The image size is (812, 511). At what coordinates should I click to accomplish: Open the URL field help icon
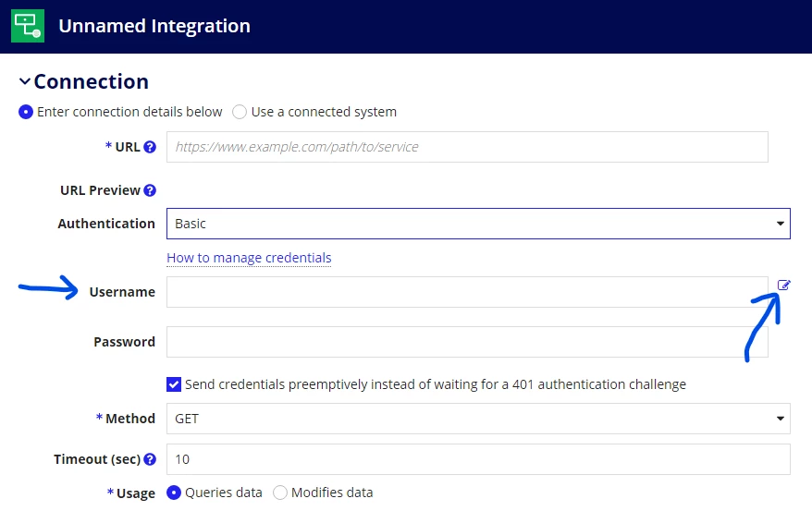150,147
